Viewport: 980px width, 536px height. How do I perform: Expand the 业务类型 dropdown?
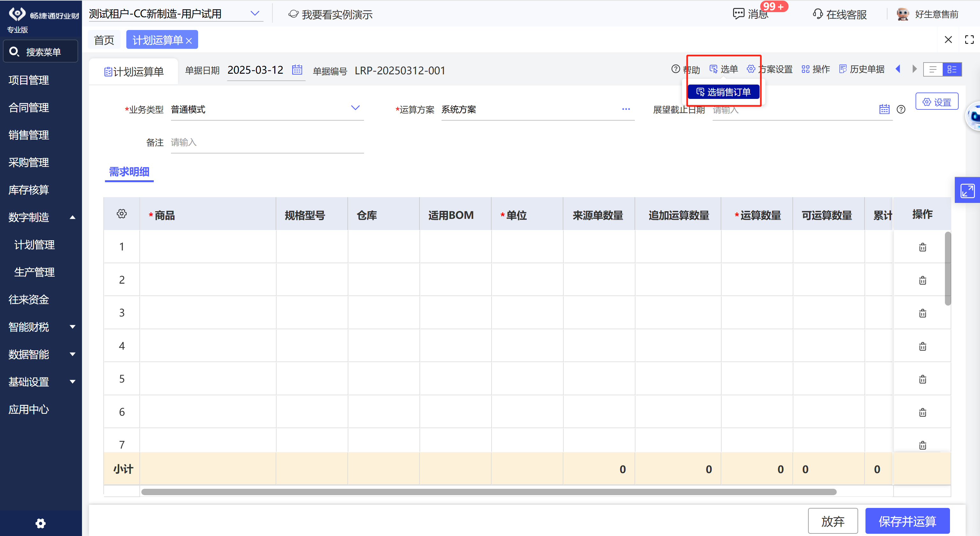pyautogui.click(x=355, y=108)
